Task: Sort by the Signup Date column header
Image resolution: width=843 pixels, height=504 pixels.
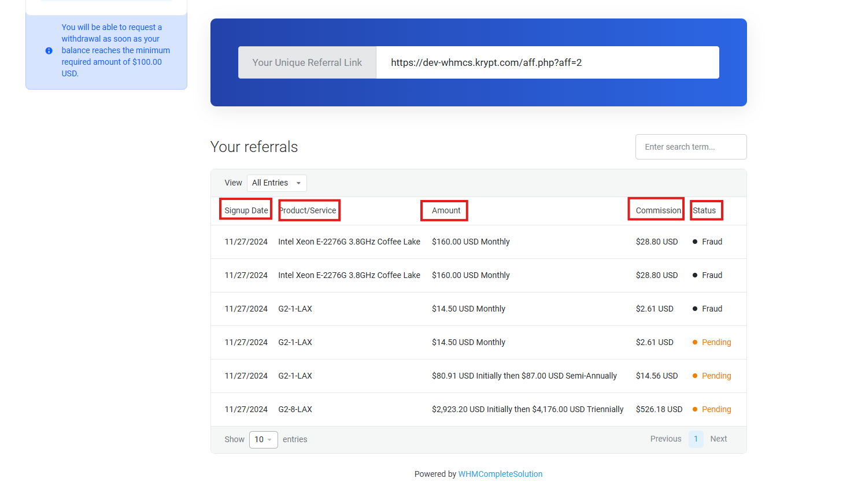Action: [x=246, y=210]
